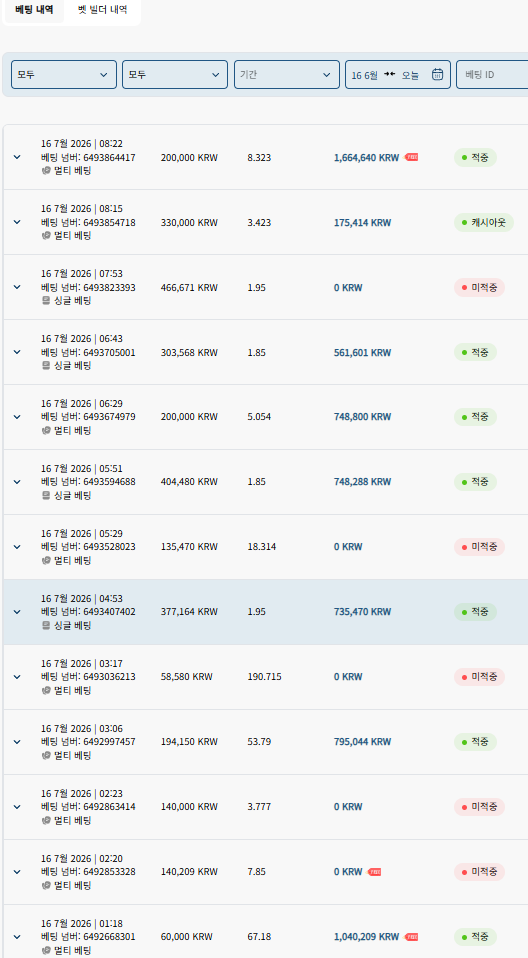Screen dimensions: 528x958
Task: Open the calendar icon in date range field
Action: click(438, 75)
